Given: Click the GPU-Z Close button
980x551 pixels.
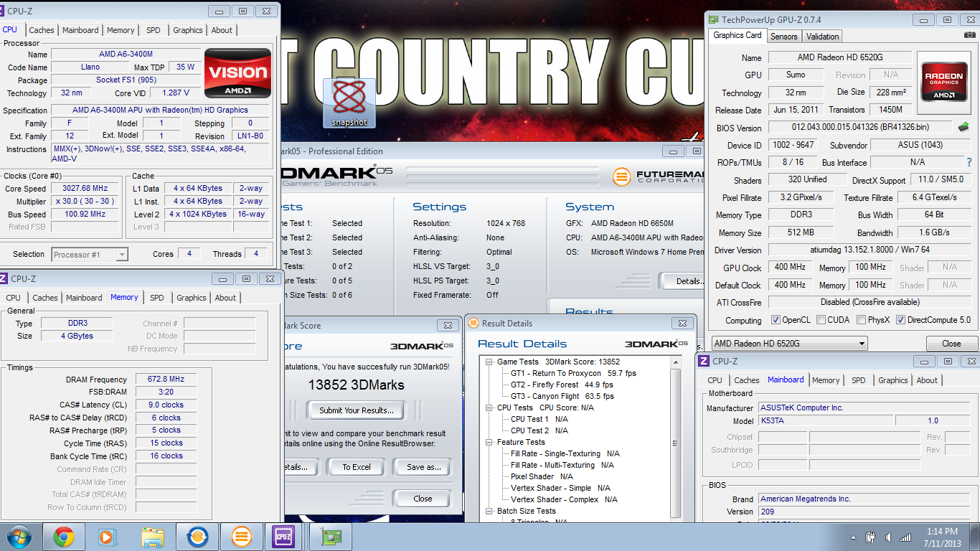Looking at the screenshot, I should click(951, 344).
